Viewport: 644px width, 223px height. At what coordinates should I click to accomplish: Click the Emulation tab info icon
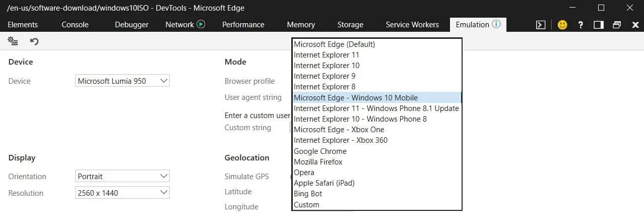pos(496,24)
